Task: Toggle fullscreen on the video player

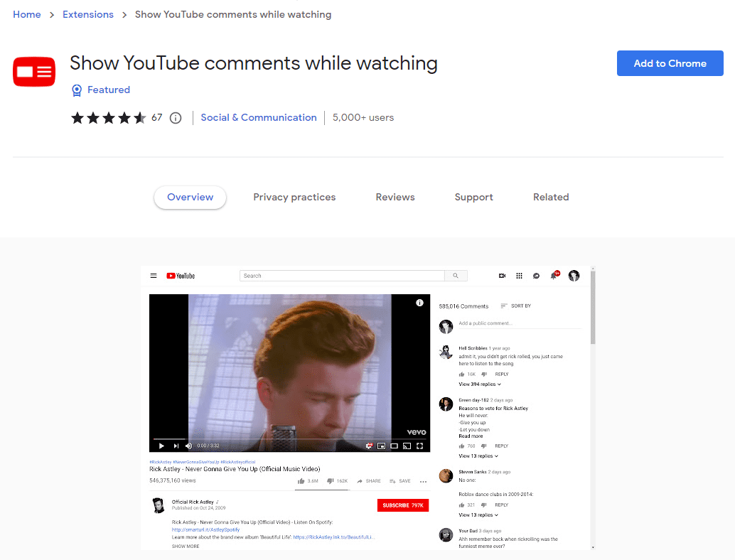Action: (419, 446)
